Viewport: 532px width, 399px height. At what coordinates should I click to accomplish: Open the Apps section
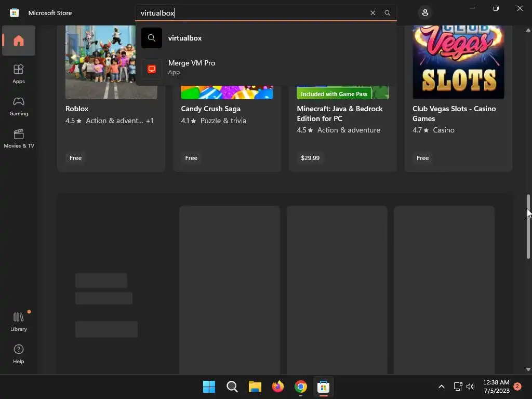coord(19,74)
